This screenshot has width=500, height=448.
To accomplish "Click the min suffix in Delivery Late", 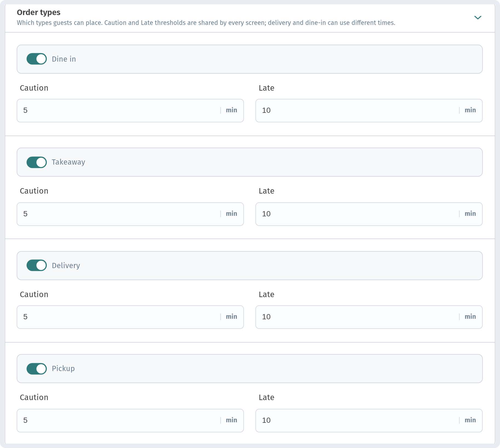I will click(470, 317).
